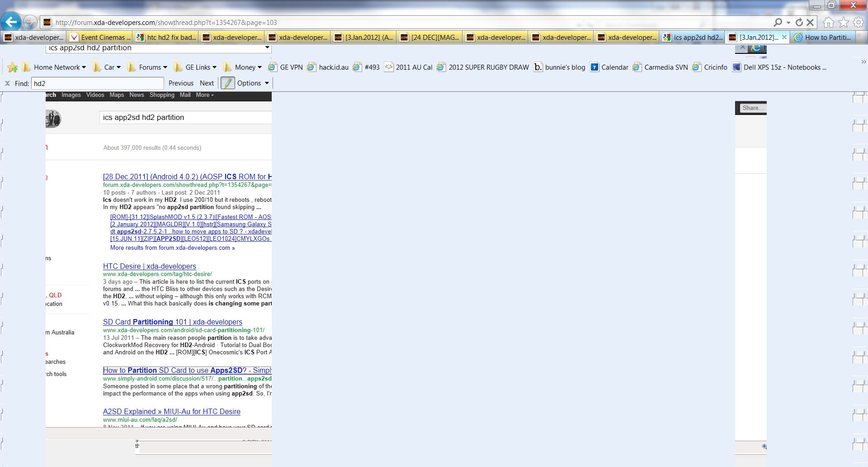
Task: Click the profile avatar thumbnail
Action: tap(53, 119)
